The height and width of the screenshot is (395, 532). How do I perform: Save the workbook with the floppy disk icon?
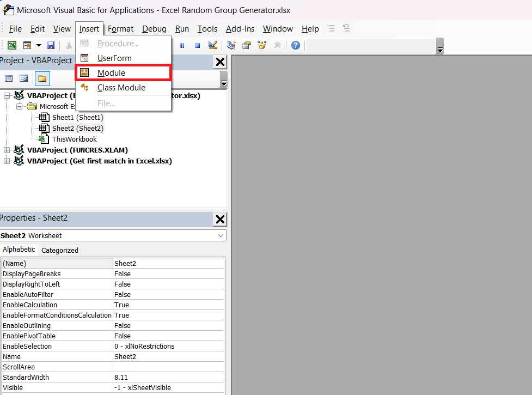[x=51, y=45]
